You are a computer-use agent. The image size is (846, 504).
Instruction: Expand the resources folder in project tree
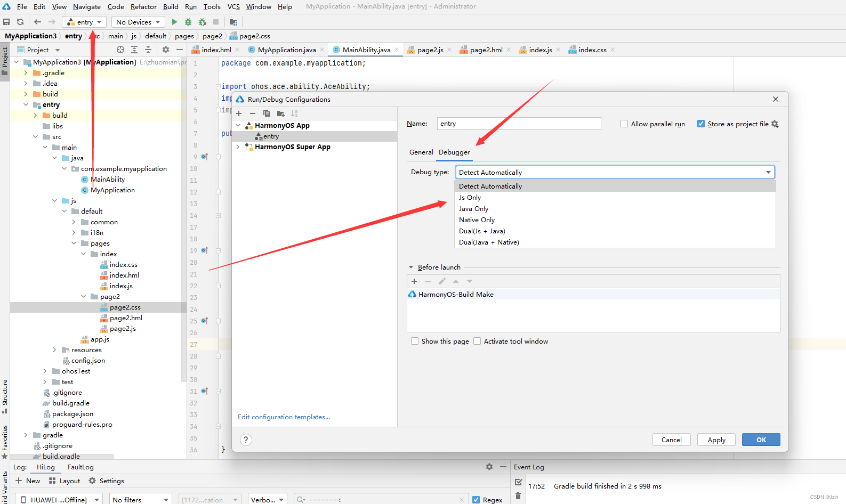pos(54,349)
